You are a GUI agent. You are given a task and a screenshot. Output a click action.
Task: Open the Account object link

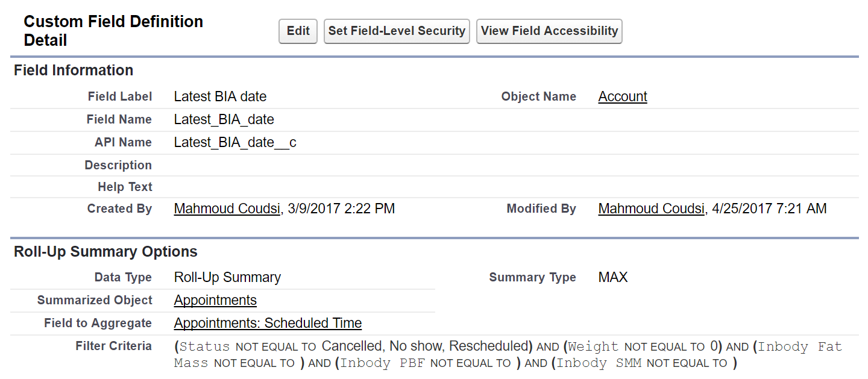point(622,96)
